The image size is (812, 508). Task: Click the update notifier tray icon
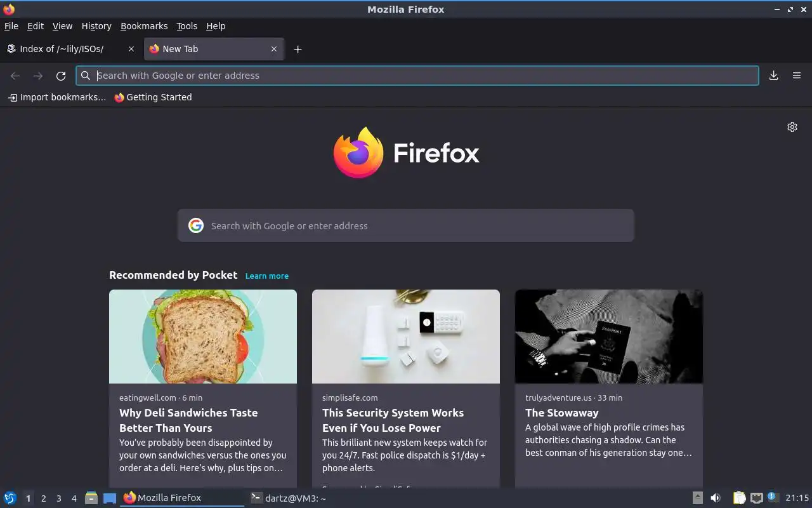coord(772,497)
